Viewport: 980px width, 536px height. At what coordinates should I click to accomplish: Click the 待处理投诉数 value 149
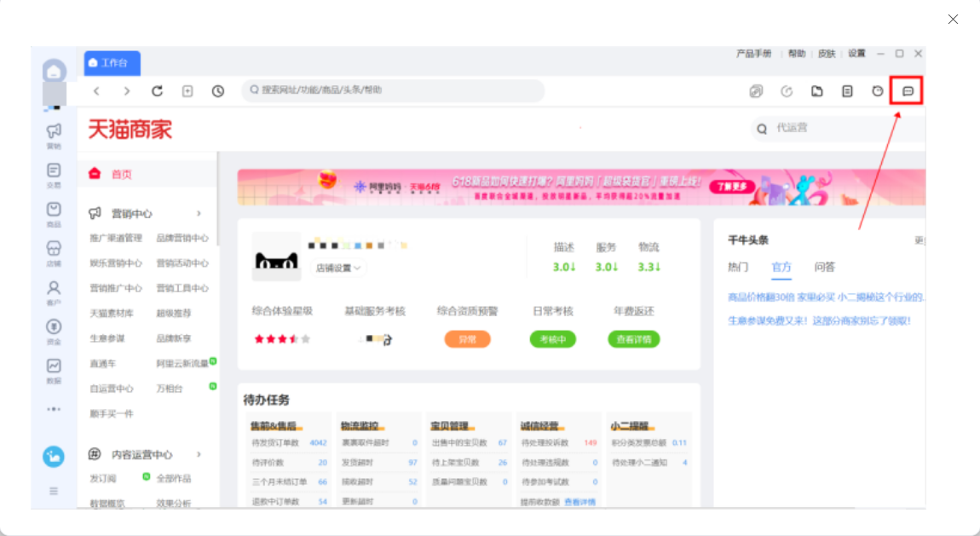click(x=591, y=443)
